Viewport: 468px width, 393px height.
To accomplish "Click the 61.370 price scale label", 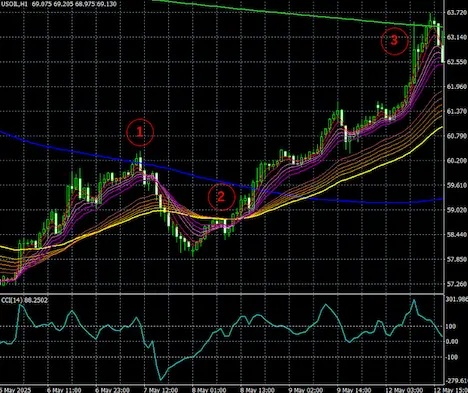I will tap(457, 111).
